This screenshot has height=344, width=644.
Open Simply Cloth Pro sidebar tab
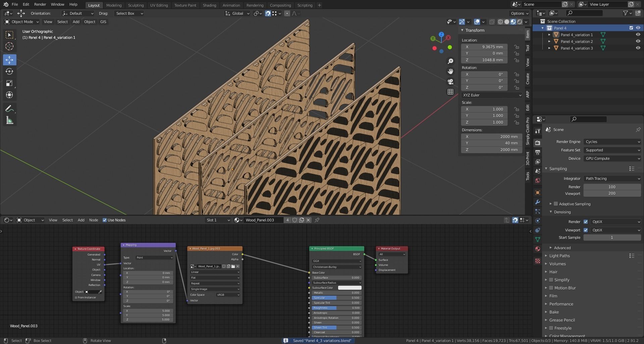(528, 131)
